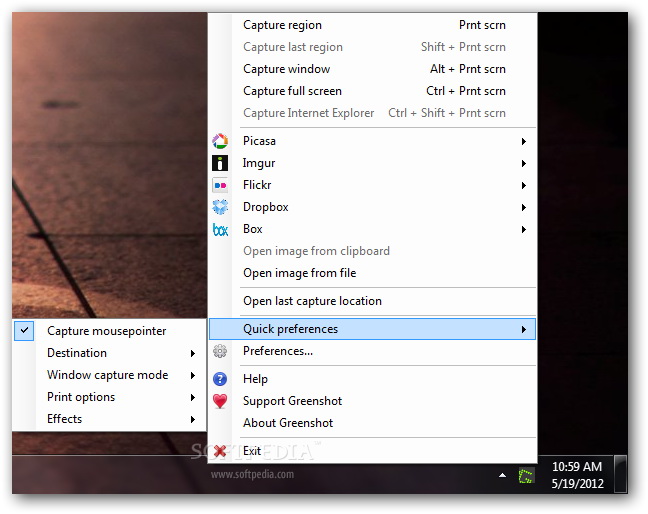Click the red X Exit icon
The height and width of the screenshot is (514, 648).
tap(220, 451)
